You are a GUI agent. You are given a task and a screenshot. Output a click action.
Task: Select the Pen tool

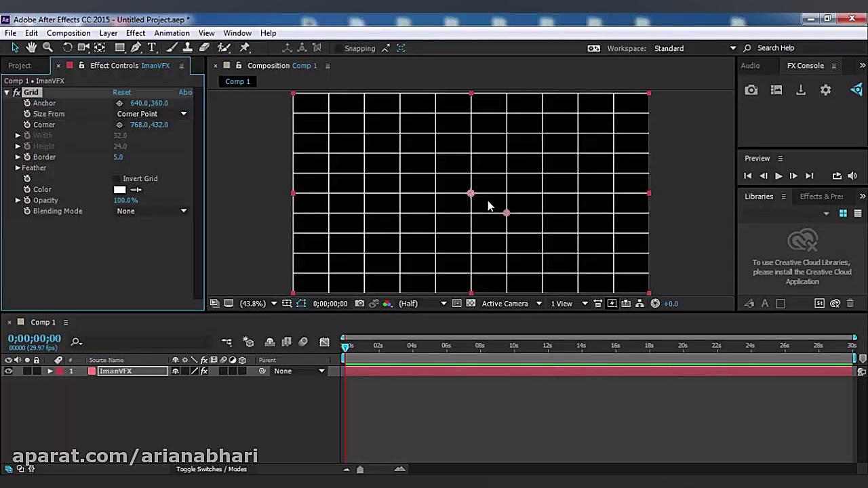click(136, 47)
